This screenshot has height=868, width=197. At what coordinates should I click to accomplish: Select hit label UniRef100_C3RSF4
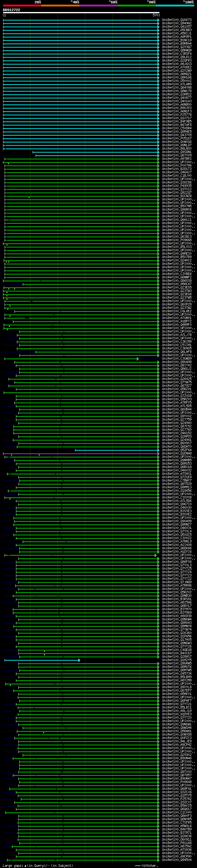pyautogui.click(x=176, y=54)
